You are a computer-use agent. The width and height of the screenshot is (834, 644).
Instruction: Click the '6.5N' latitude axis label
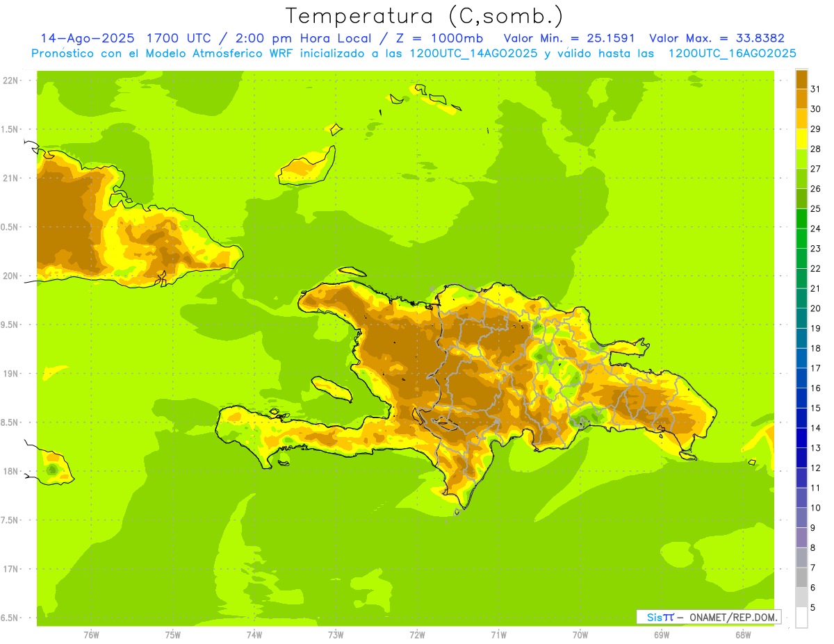[x=10, y=618]
